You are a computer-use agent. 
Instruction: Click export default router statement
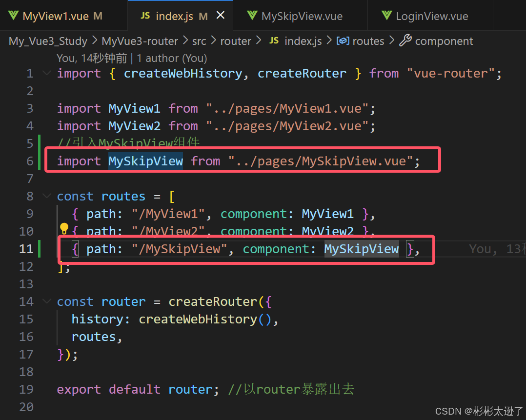[138, 389]
